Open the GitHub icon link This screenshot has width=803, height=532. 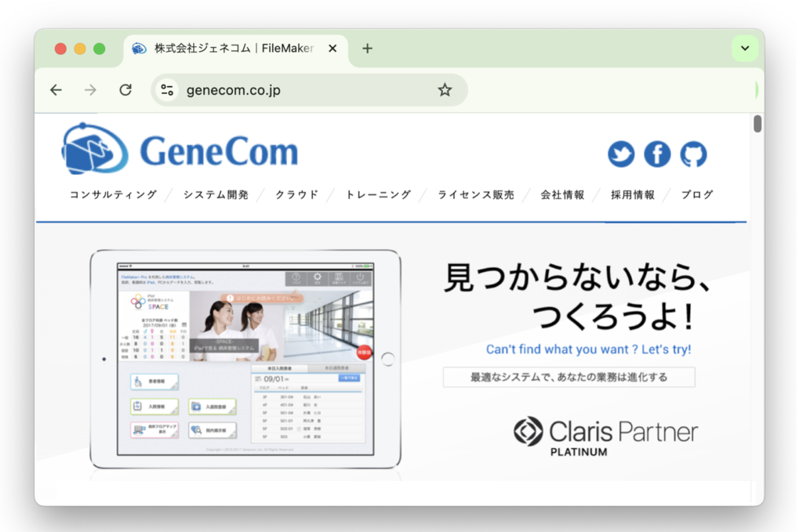(x=693, y=154)
